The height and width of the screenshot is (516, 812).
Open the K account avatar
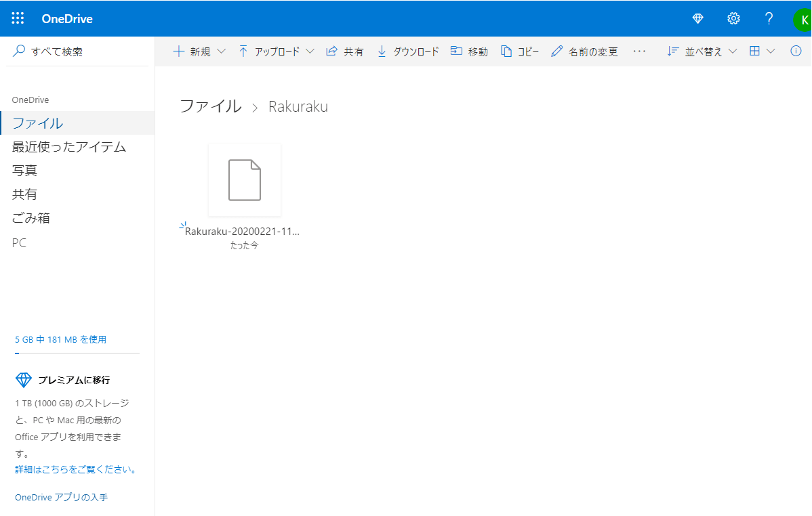click(x=803, y=20)
